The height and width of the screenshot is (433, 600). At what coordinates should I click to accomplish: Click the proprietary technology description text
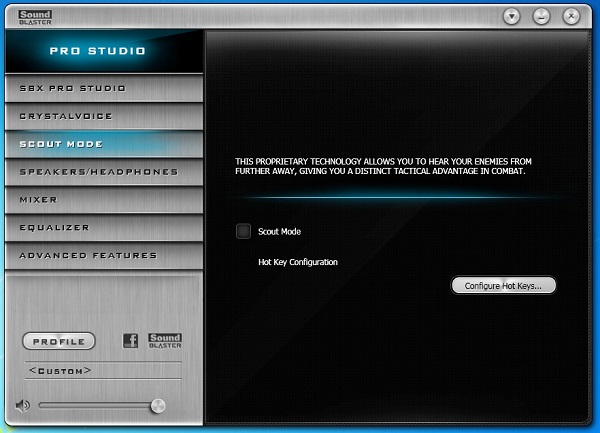[x=383, y=166]
